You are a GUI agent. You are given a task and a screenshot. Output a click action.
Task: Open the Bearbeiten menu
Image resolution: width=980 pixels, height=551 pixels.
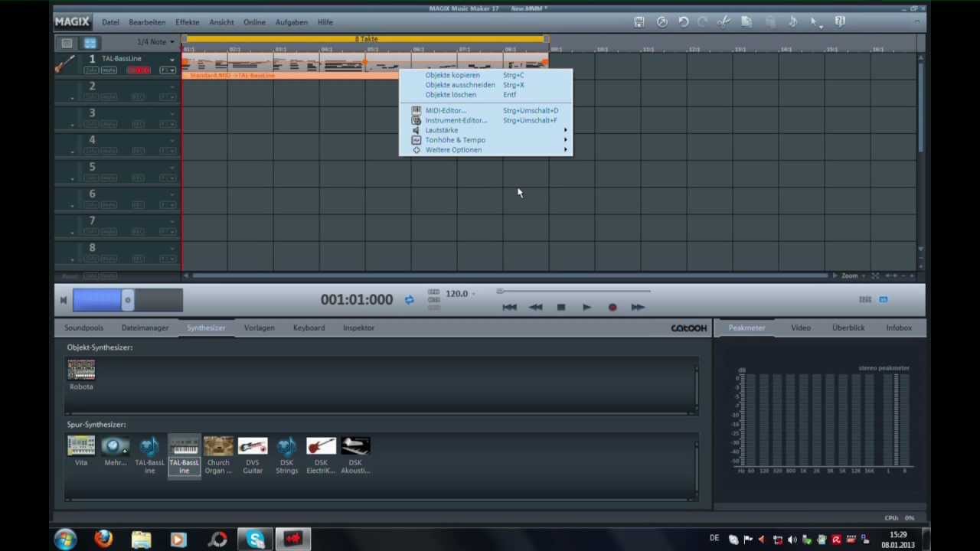click(x=147, y=22)
